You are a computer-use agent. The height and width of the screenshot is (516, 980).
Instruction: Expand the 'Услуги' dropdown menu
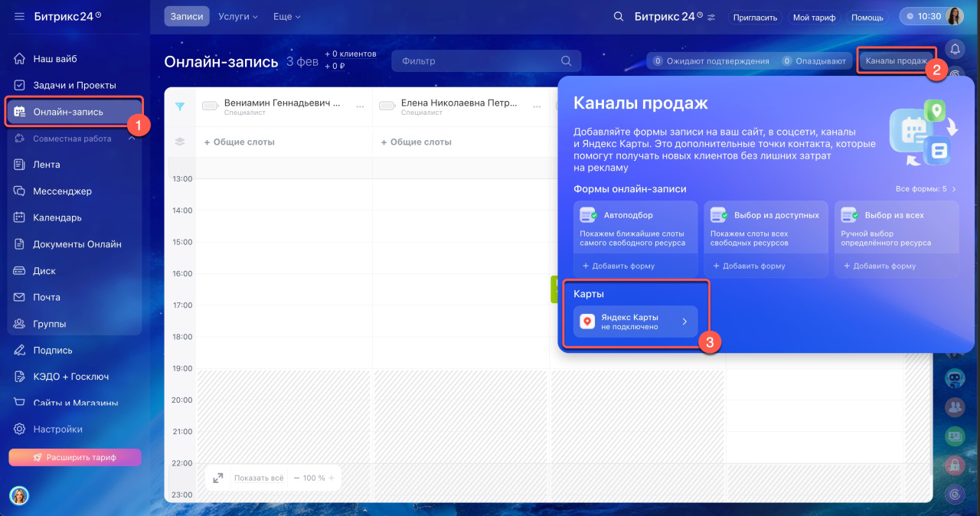tap(237, 16)
